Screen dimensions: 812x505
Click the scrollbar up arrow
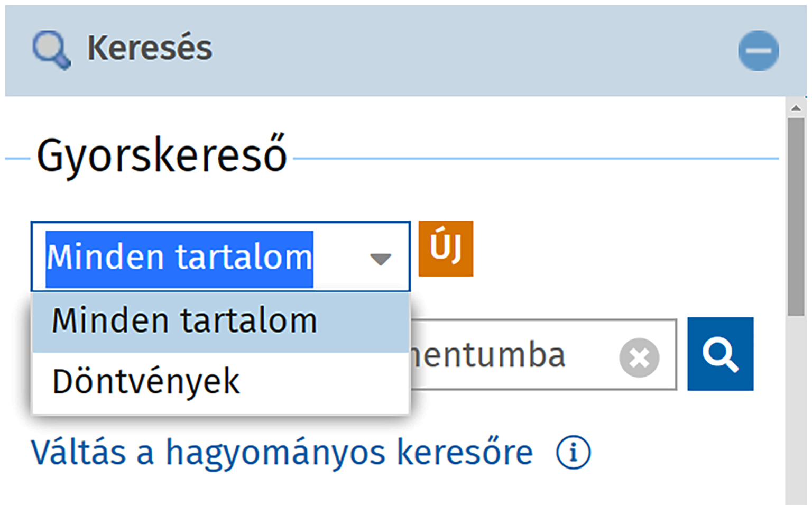(796, 108)
